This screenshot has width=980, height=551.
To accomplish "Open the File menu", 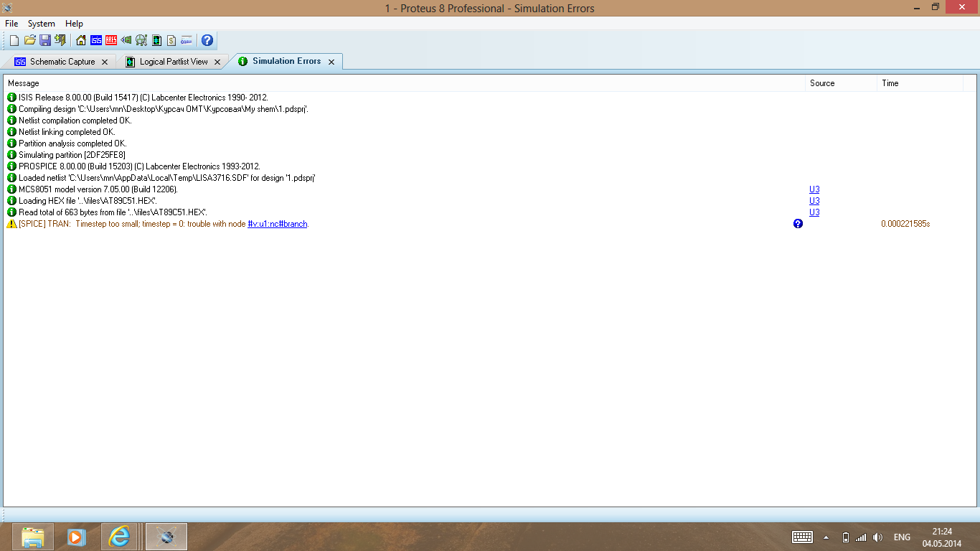I will click(x=11, y=24).
